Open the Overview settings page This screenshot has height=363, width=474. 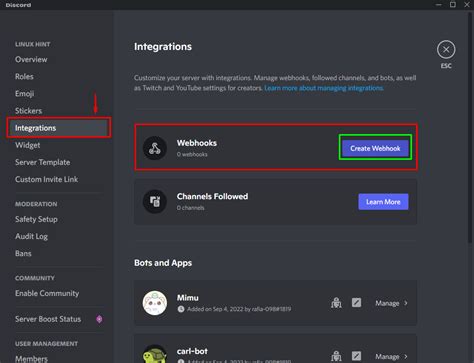31,59
